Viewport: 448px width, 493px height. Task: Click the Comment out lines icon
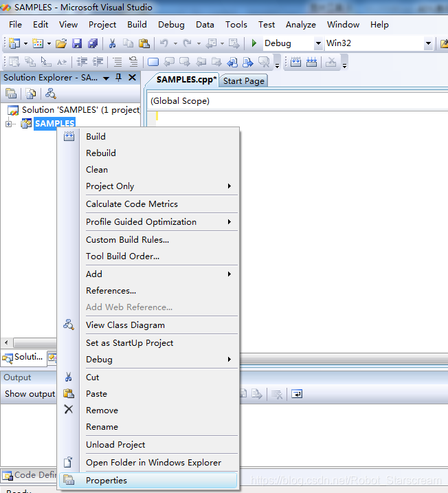117,62
